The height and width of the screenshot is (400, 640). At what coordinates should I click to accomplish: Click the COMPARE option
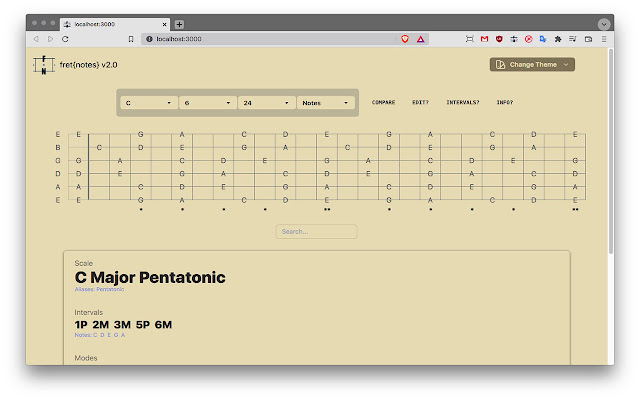383,102
